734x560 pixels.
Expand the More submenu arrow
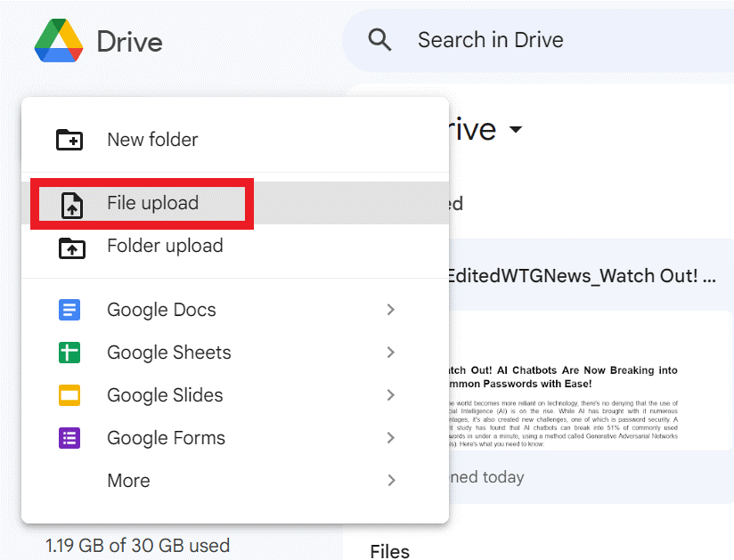[x=391, y=481]
